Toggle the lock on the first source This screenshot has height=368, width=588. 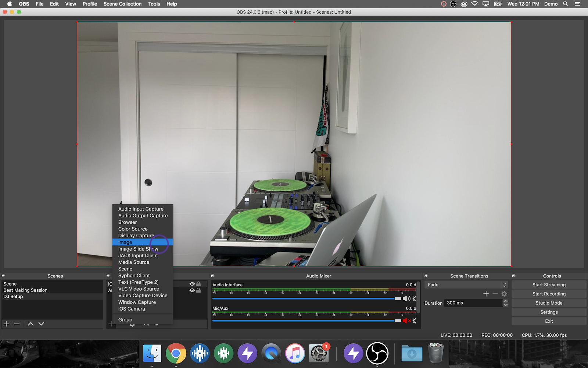pos(198,284)
